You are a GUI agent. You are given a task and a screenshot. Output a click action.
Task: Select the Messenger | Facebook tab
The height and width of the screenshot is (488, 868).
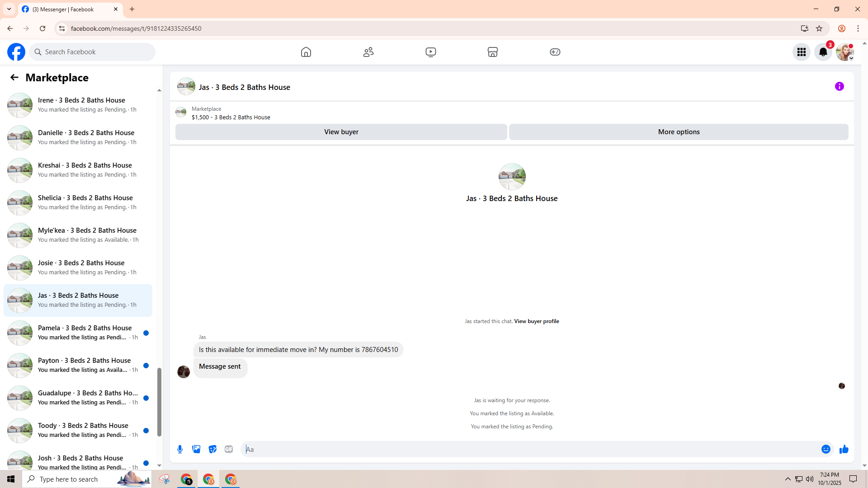point(71,9)
